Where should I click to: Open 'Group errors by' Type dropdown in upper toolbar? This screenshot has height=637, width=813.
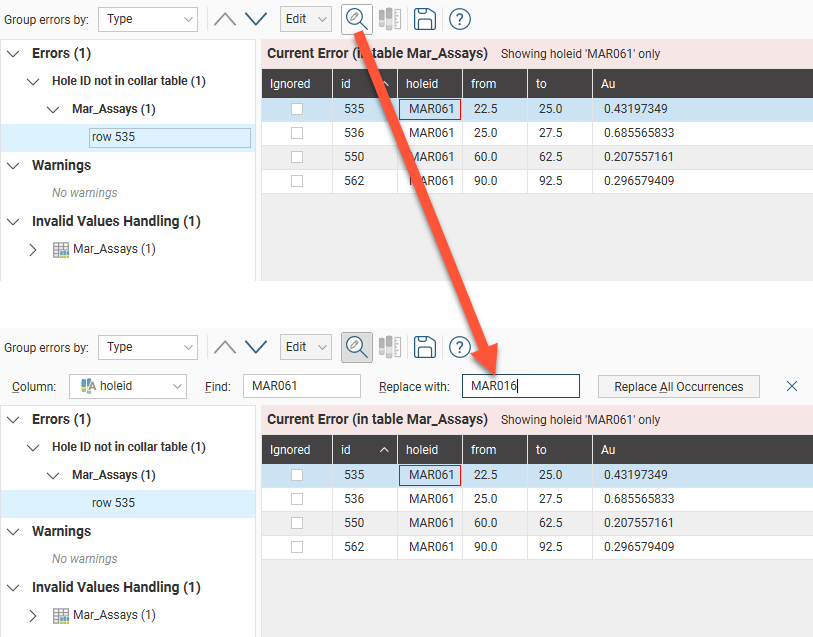click(x=148, y=19)
